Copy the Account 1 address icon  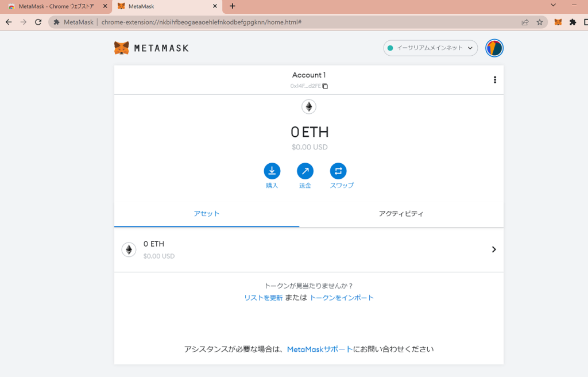point(325,86)
